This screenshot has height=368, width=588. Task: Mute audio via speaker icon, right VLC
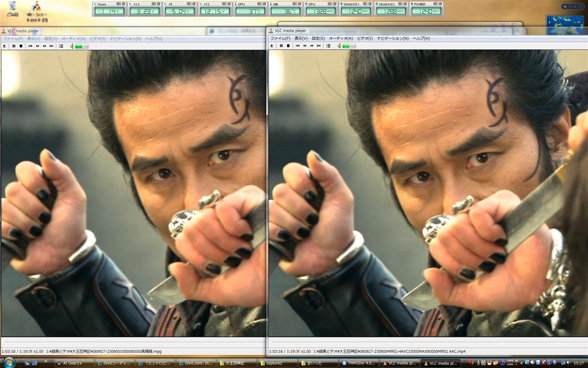coord(339,45)
